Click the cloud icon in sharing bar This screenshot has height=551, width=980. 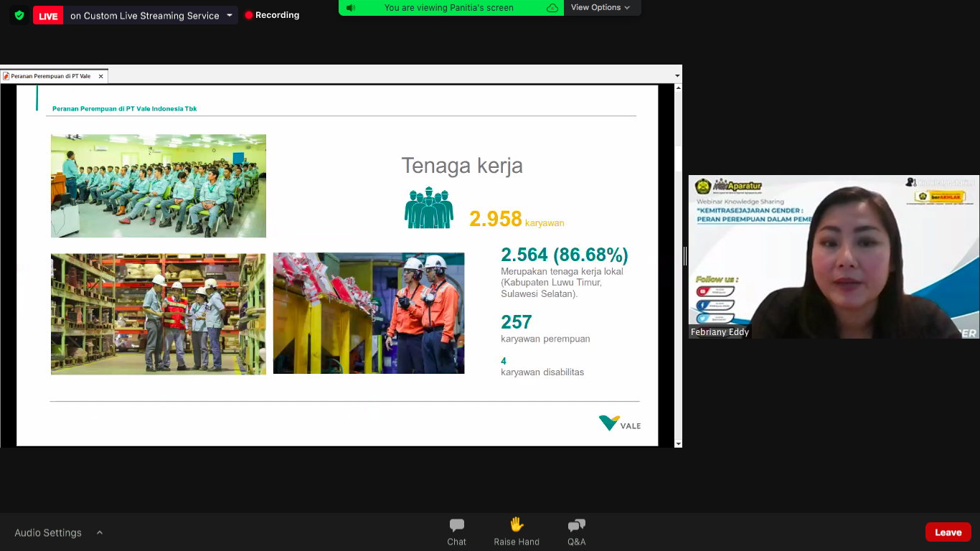[x=552, y=8]
